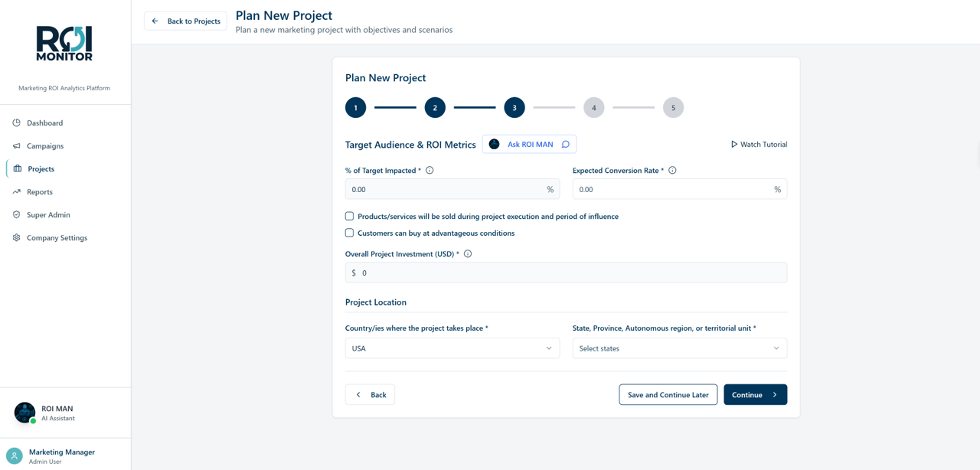Jump to step 2 in progress stepper
The width and height of the screenshot is (980, 470).
tap(435, 108)
